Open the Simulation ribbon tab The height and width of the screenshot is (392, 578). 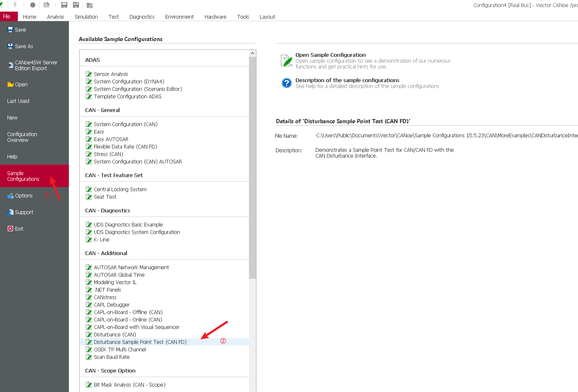86,17
